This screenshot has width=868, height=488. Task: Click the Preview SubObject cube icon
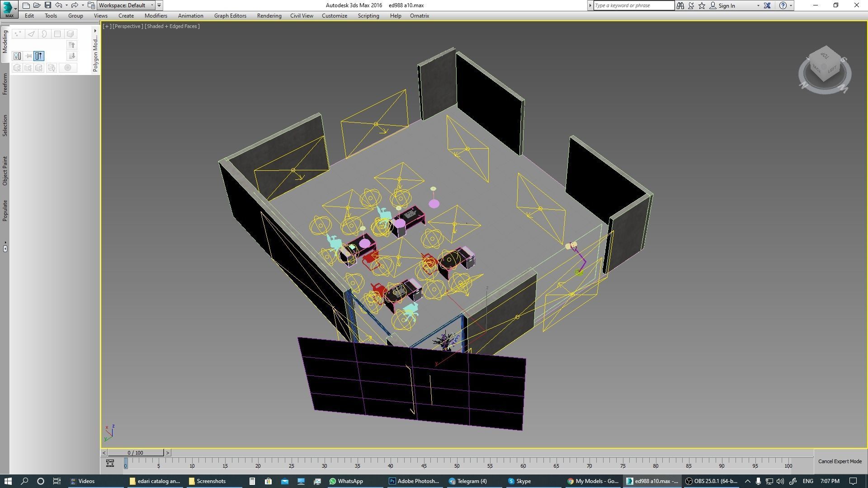click(28, 68)
